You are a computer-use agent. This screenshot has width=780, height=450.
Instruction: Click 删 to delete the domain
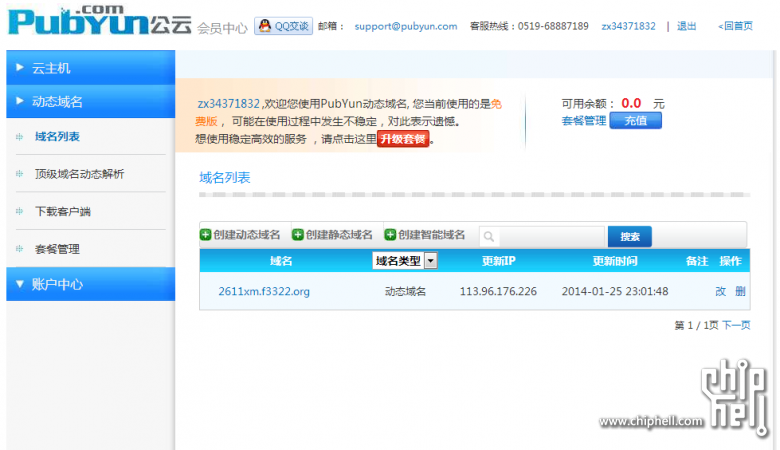click(740, 291)
